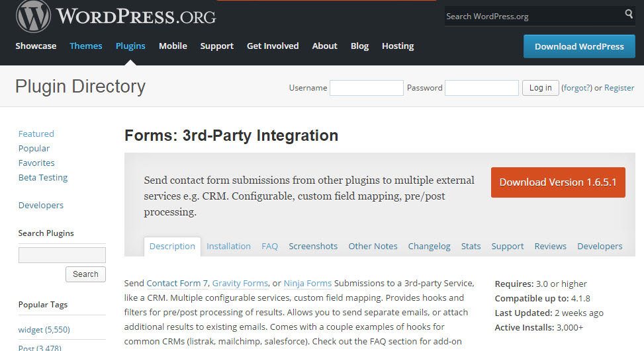Image resolution: width=644 pixels, height=351 pixels.
Task: Go to the Mobile menu item
Action: pyautogui.click(x=173, y=46)
